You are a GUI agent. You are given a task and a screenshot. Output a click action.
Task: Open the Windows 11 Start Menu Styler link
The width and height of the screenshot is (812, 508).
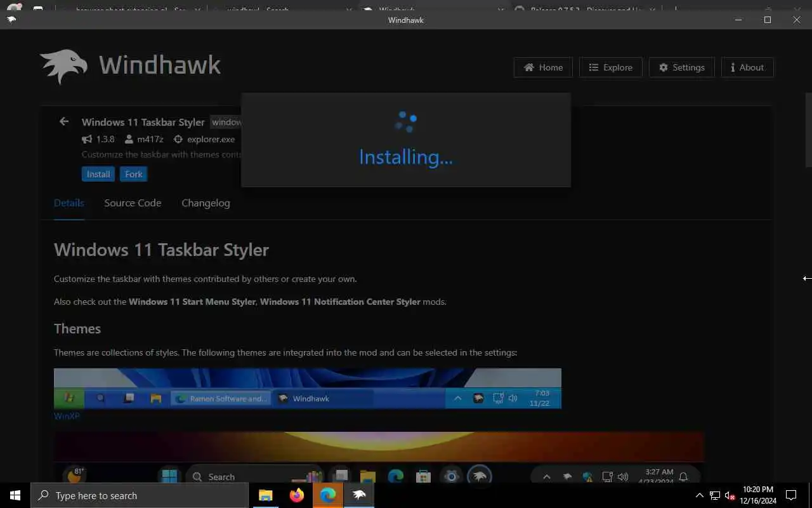tap(192, 302)
